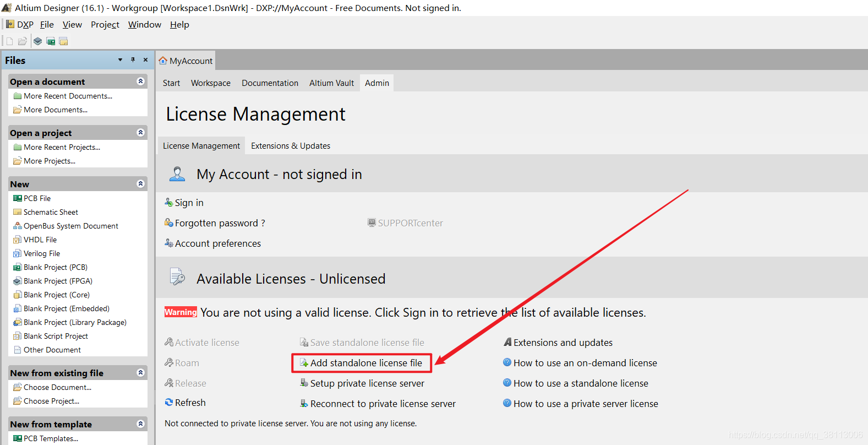Image resolution: width=868 pixels, height=445 pixels.
Task: Click the home icon on MyAccount tab
Action: pos(163,61)
